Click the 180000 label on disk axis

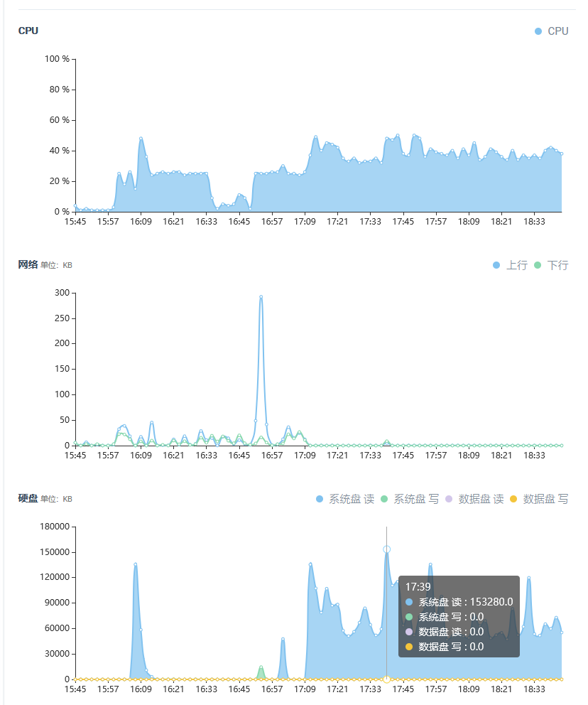(55, 527)
